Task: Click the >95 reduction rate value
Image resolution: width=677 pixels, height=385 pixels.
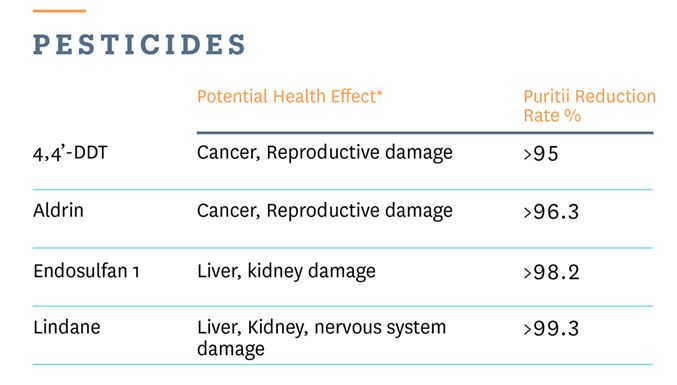Action: point(541,154)
